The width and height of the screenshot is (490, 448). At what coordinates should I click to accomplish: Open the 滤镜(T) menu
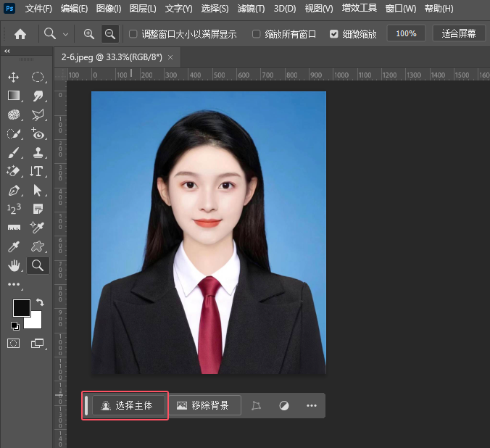[251, 9]
